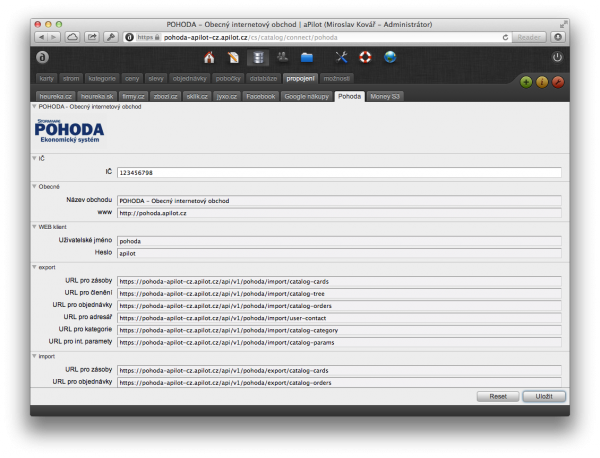Click the Heslo password field
This screenshot has width=600, height=458.
339,253
